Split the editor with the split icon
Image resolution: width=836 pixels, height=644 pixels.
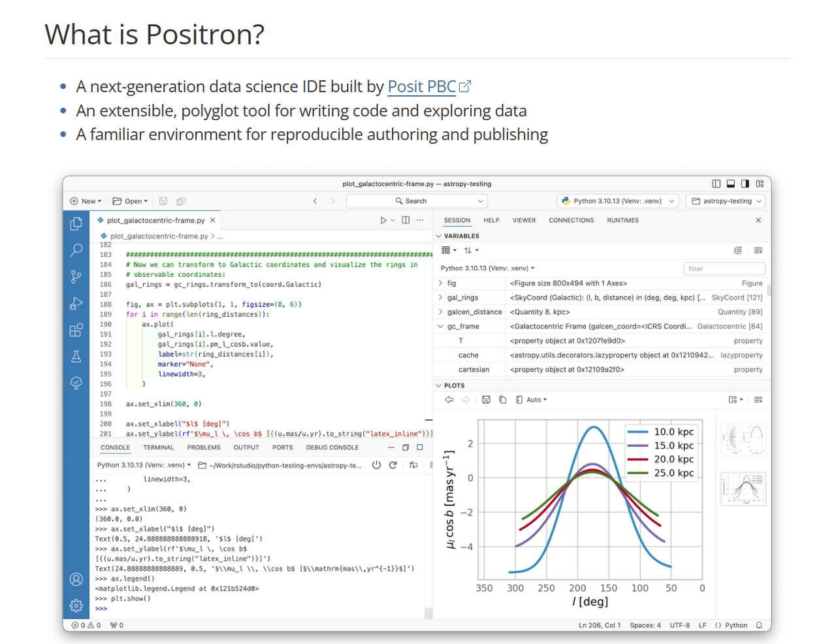pos(406,220)
